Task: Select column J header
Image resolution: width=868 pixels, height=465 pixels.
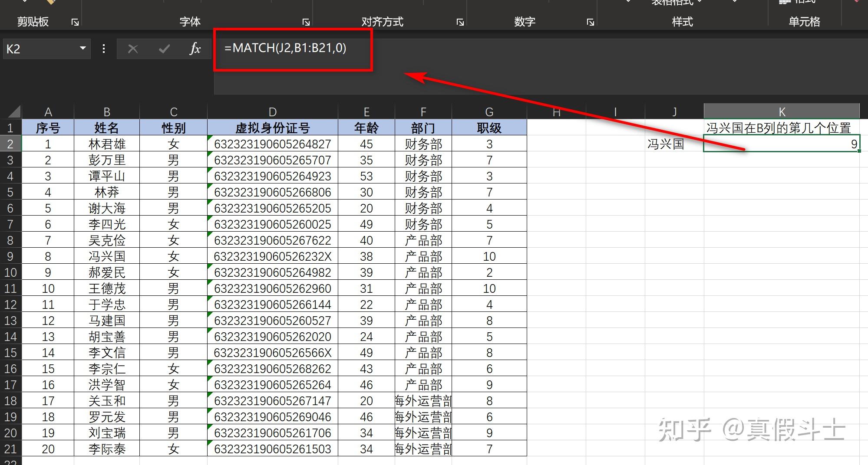Action: [x=674, y=112]
